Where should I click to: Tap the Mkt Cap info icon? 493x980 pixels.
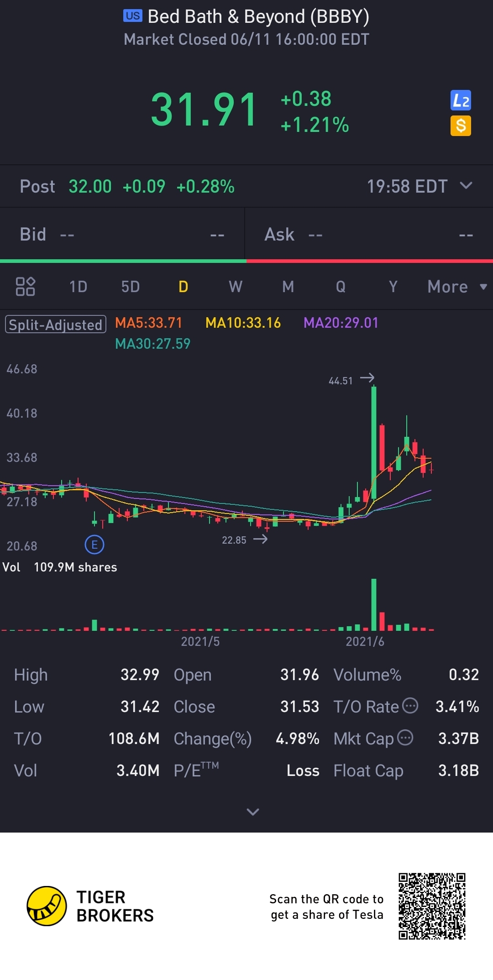[x=405, y=738]
